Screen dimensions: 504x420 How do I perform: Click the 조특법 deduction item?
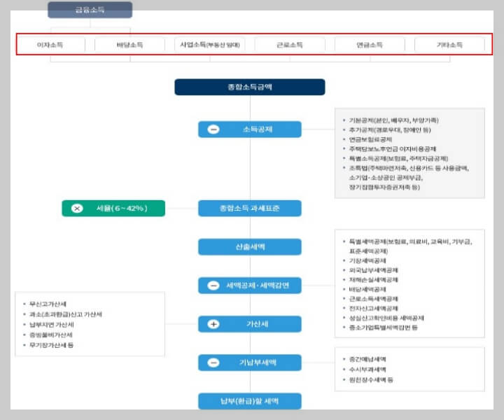[x=409, y=177]
